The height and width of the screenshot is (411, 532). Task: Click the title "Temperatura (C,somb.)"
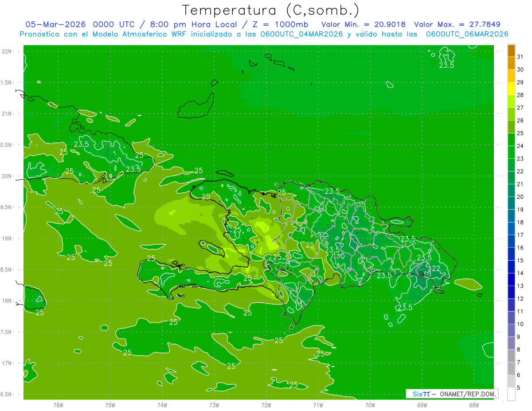(x=271, y=10)
